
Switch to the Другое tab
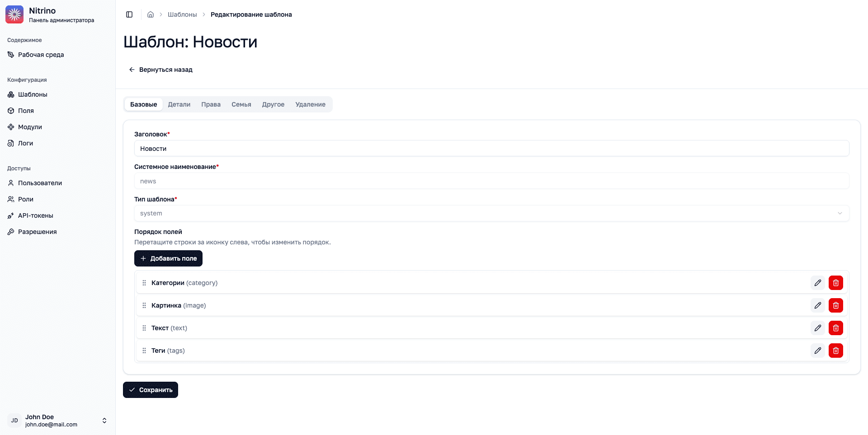click(273, 104)
